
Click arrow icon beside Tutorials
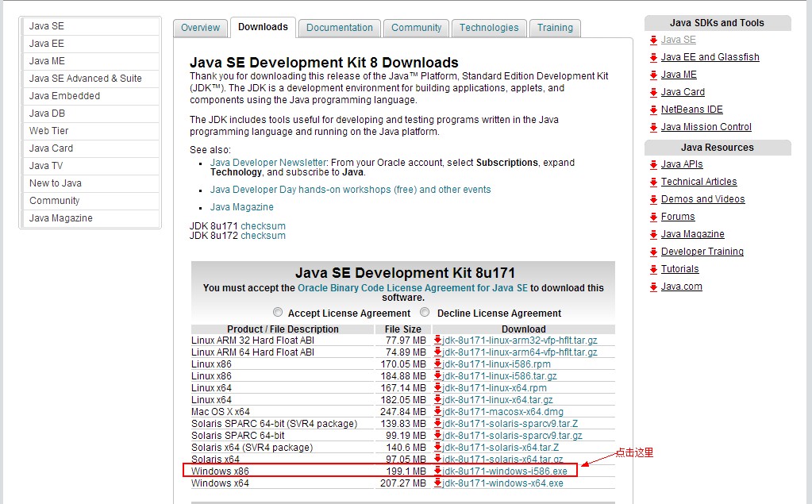click(653, 269)
